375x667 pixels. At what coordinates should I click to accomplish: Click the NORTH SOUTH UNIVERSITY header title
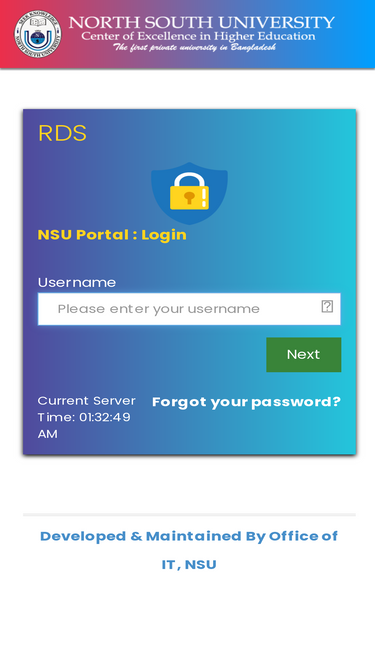[x=202, y=23]
